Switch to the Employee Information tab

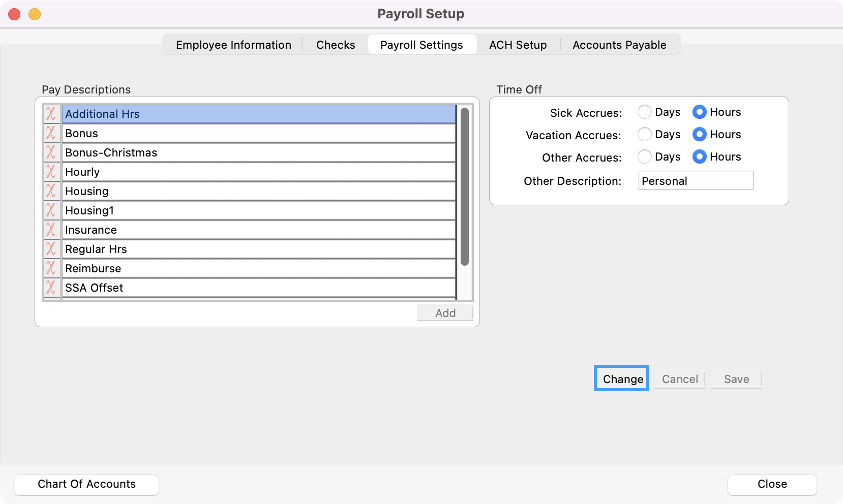pyautogui.click(x=233, y=45)
